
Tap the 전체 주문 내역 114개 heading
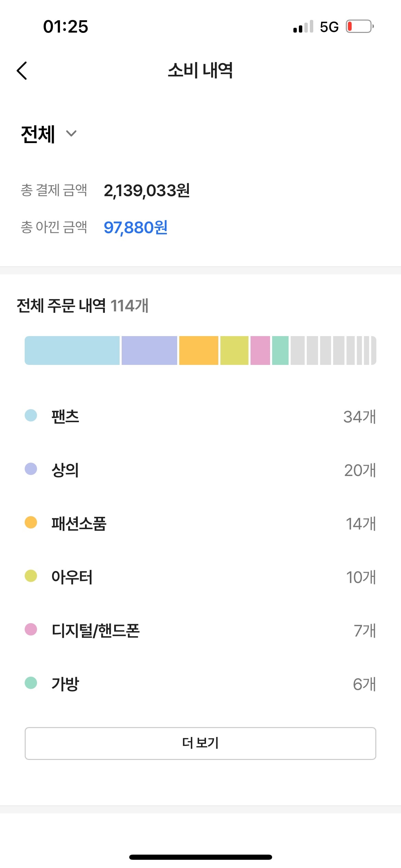82,305
